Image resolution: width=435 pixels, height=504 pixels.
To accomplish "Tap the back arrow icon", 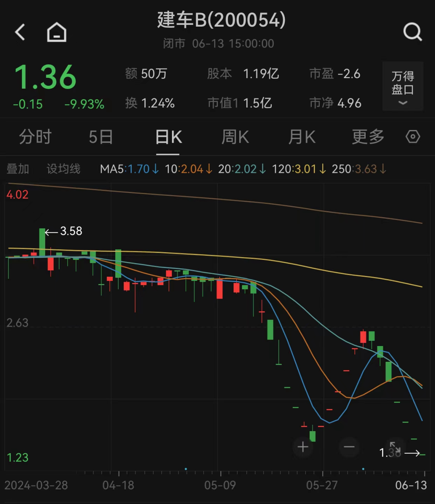I will [20, 32].
